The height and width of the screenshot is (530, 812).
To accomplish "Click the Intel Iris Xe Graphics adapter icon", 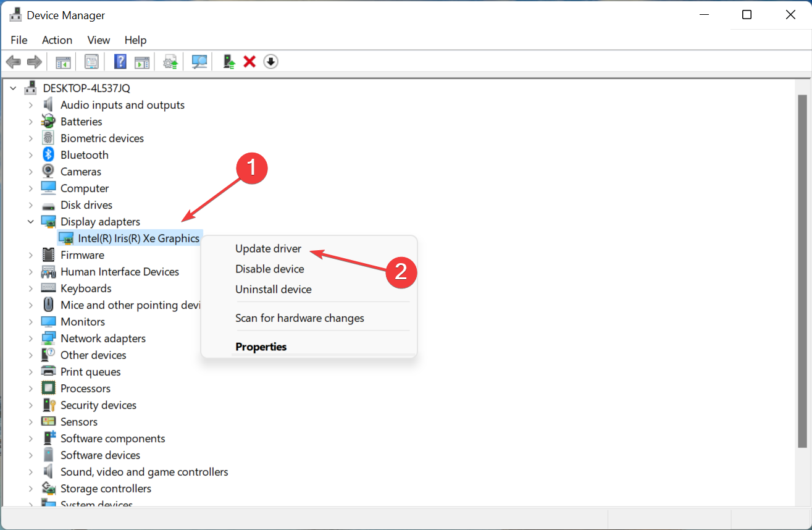I will [x=65, y=238].
